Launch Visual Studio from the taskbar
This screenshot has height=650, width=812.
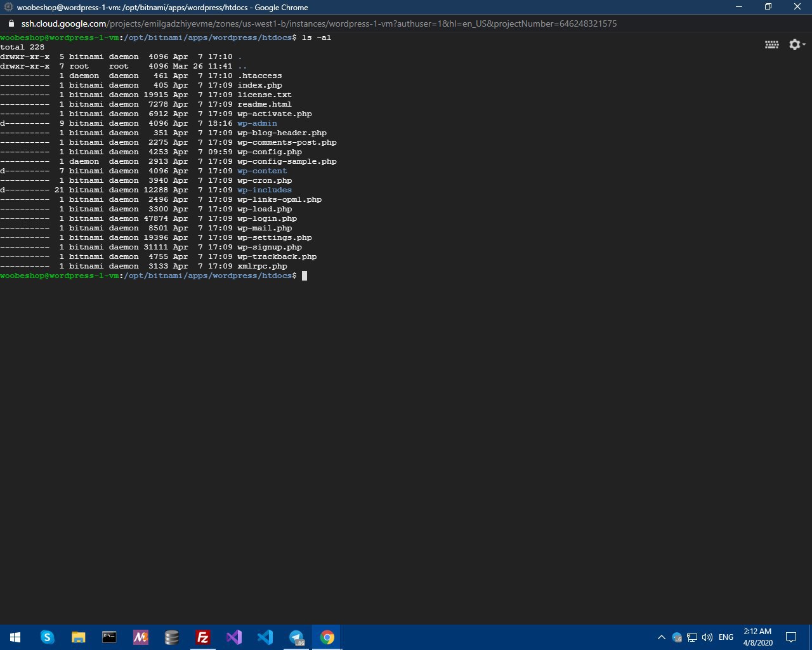233,637
